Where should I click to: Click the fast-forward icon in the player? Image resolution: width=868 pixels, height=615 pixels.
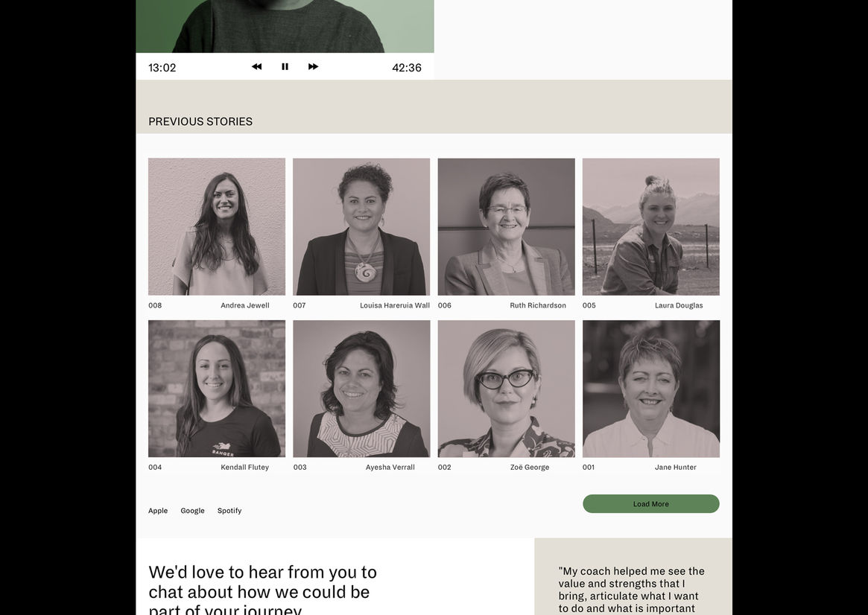tap(314, 67)
